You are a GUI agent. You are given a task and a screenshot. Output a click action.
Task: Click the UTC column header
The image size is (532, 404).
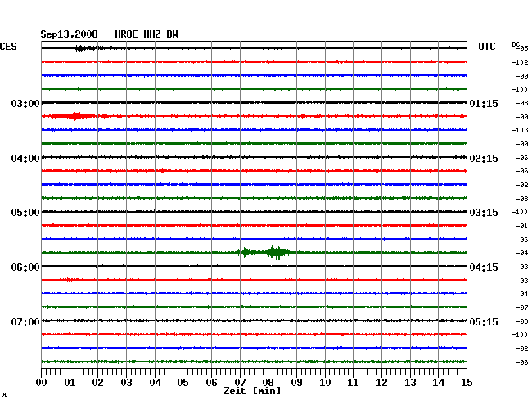(x=486, y=47)
